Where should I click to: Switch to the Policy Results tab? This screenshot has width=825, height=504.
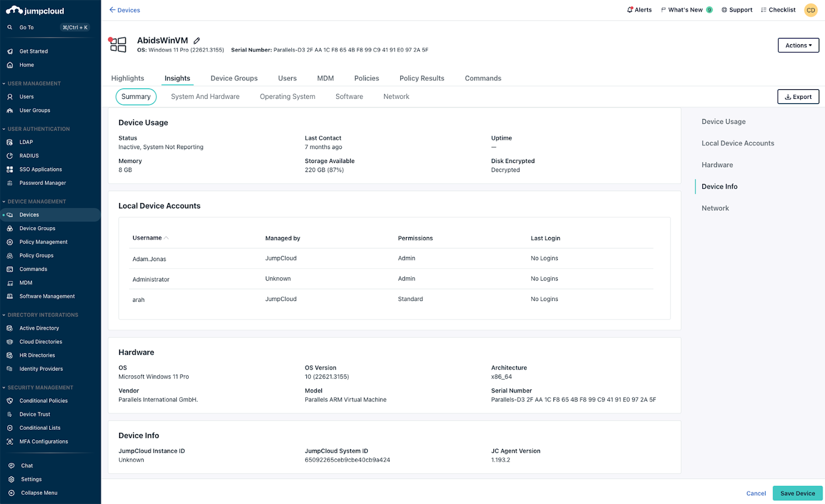pos(421,78)
